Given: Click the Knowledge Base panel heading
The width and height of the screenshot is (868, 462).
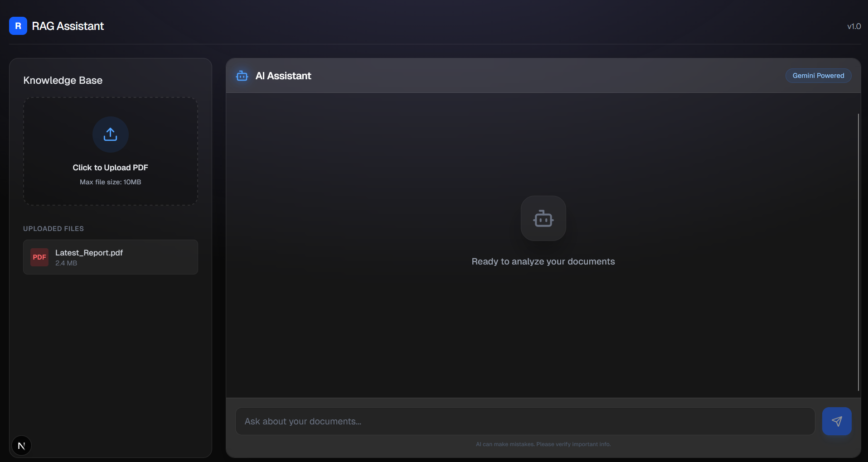Looking at the screenshot, I should click(x=63, y=80).
